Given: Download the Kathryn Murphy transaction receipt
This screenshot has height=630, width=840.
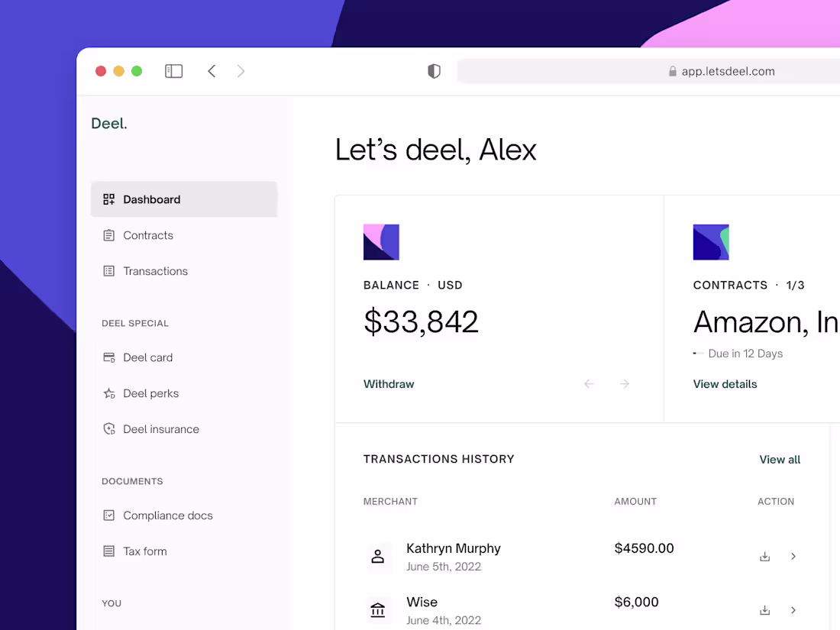Looking at the screenshot, I should point(764,556).
